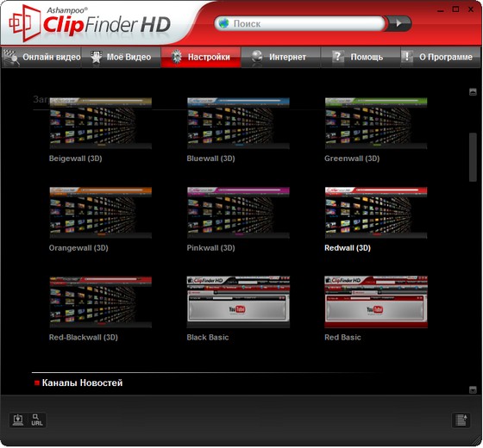The image size is (483, 448).
Task: Click the Orangewall (3D) label
Action: pyautogui.click(x=78, y=248)
